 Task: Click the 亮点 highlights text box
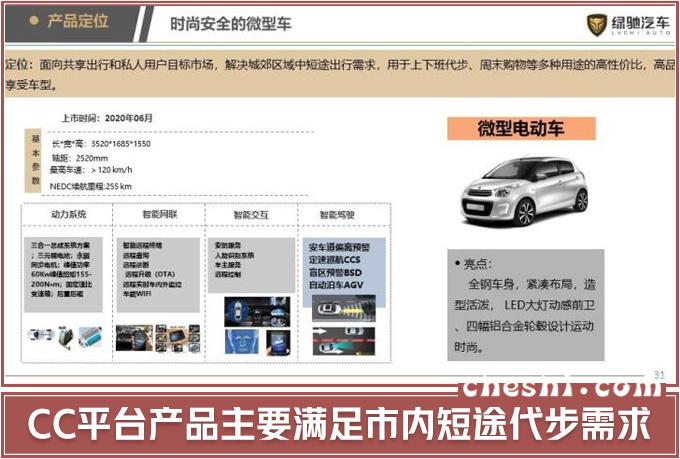coord(526,305)
